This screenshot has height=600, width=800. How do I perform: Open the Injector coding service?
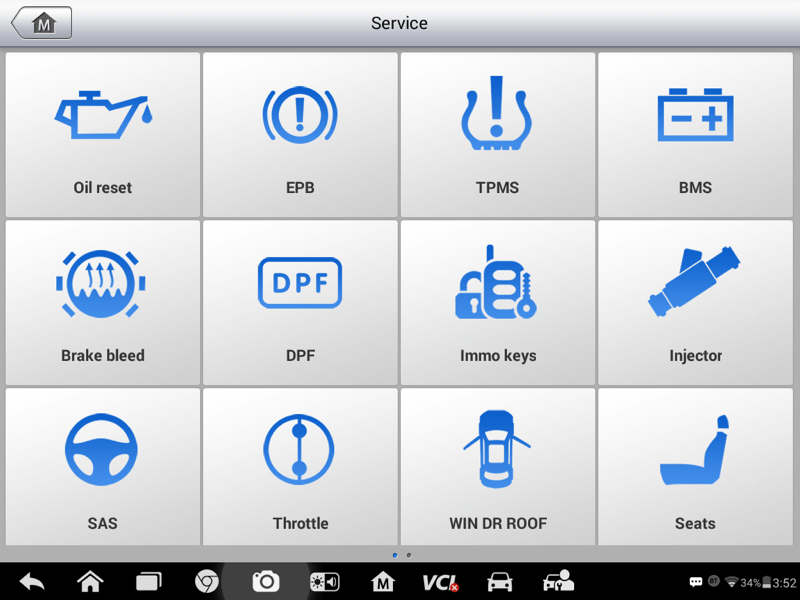(x=695, y=303)
